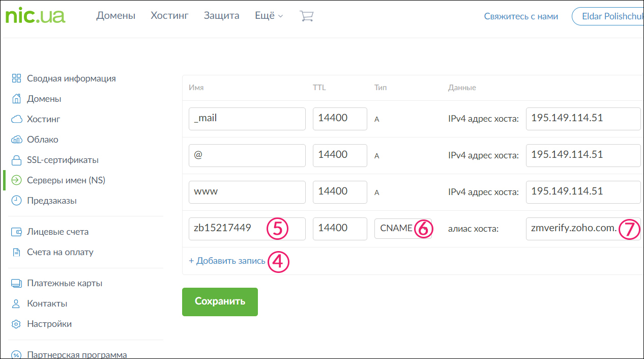This screenshot has width=644, height=359.
Task: Click the SSL-сертификаты lock icon
Action: pos(17,160)
